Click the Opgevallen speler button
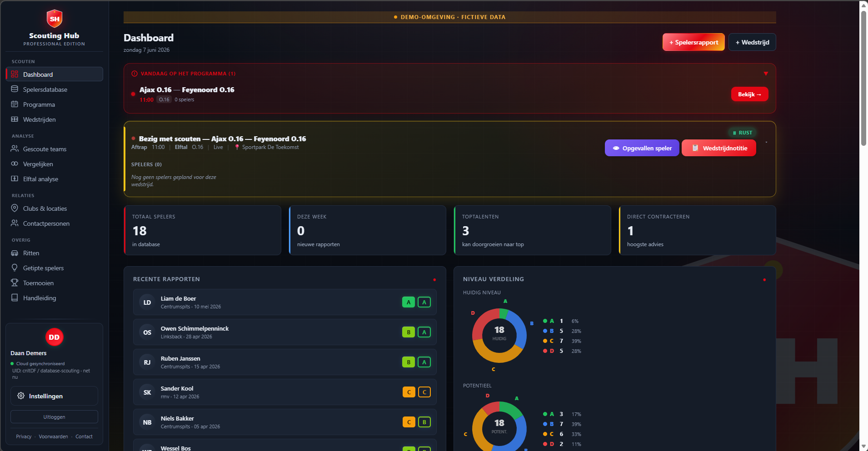The width and height of the screenshot is (868, 451). tap(642, 148)
